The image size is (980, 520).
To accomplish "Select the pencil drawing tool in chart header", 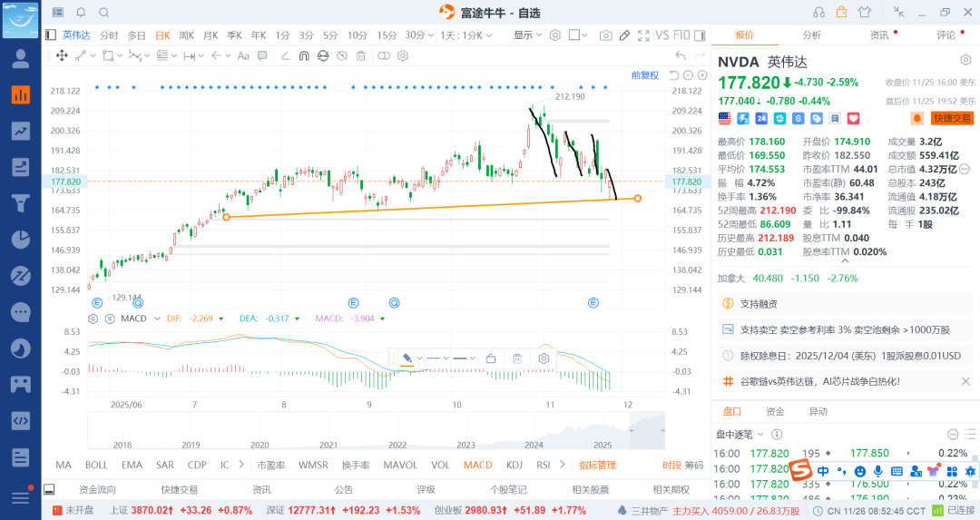I will (x=624, y=35).
